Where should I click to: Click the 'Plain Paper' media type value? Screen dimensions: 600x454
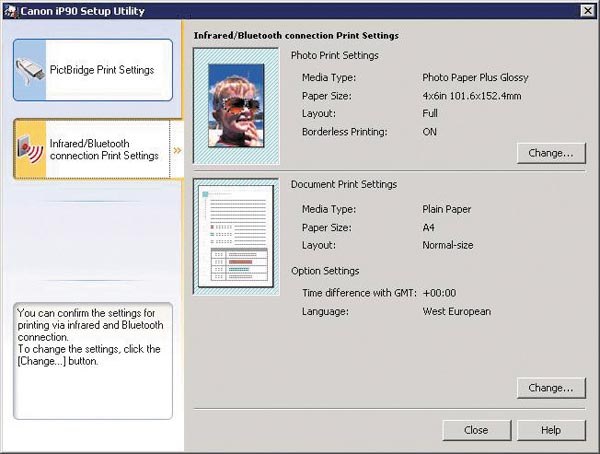pos(447,209)
